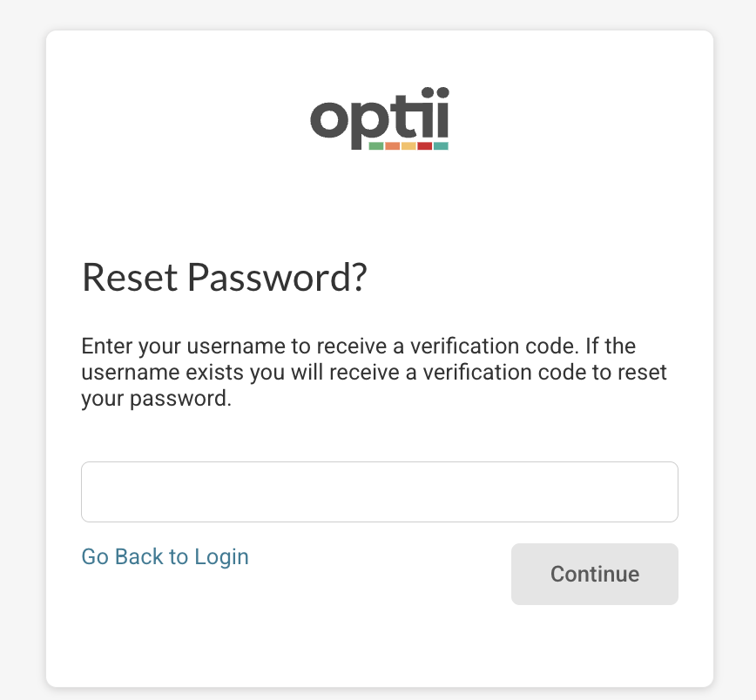Click the red bar under the logo
The width and height of the screenshot is (756, 700).
click(424, 146)
